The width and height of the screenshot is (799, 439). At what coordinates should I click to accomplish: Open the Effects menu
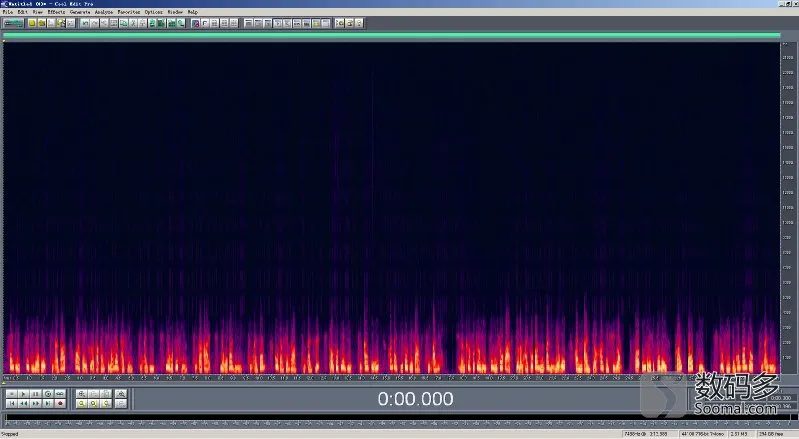(56, 12)
